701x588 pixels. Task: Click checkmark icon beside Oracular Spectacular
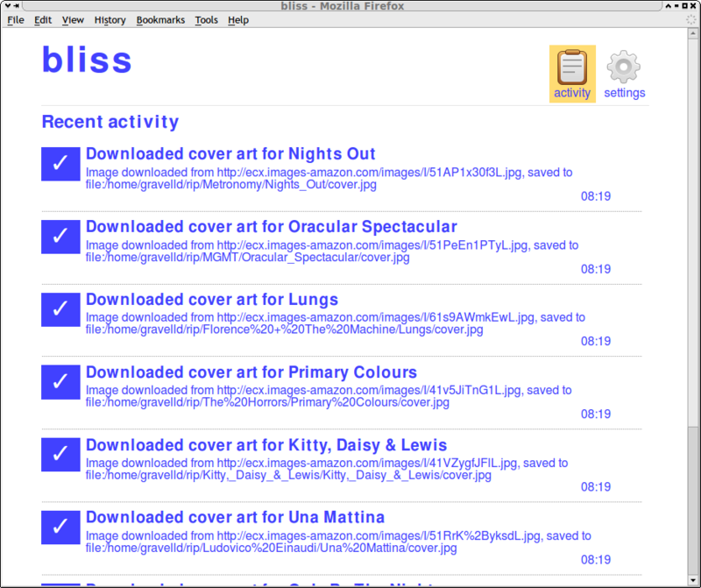(60, 237)
